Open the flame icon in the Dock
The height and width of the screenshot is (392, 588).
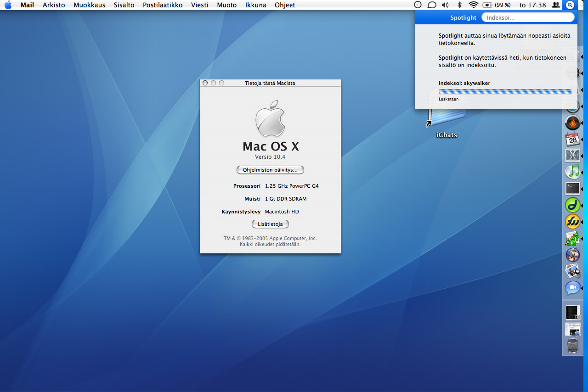pyautogui.click(x=572, y=122)
